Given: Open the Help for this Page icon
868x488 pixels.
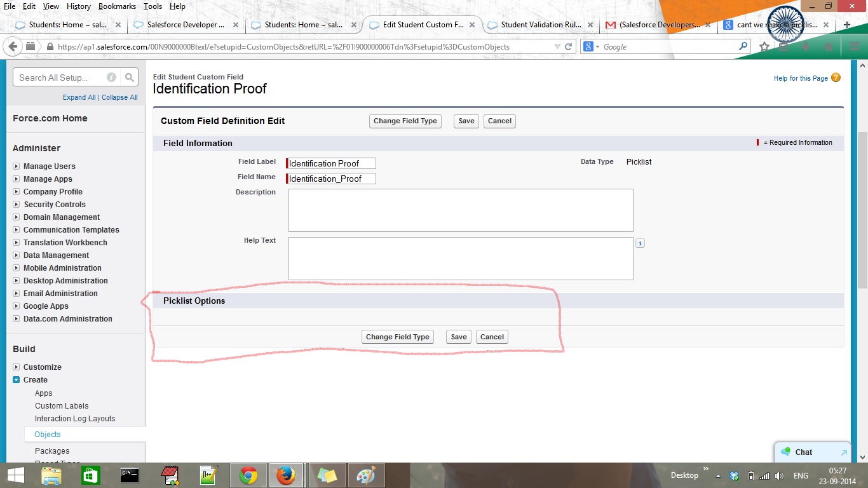Looking at the screenshot, I should [836, 78].
